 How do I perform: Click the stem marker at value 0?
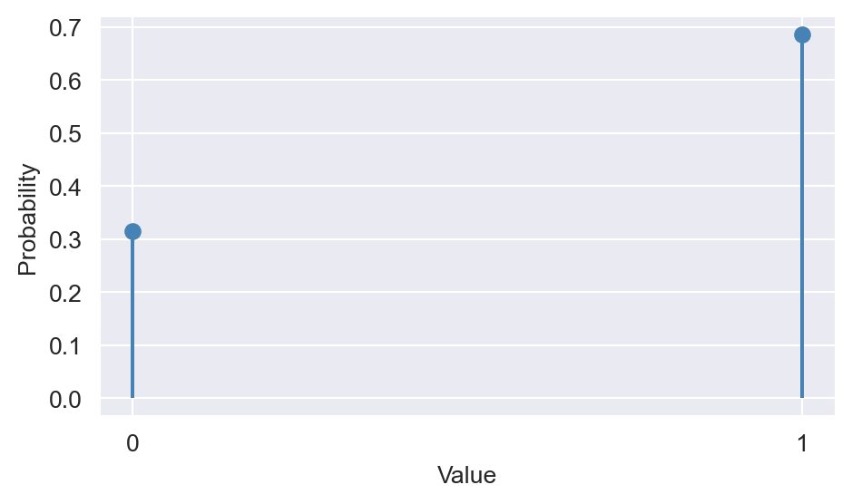(x=132, y=232)
